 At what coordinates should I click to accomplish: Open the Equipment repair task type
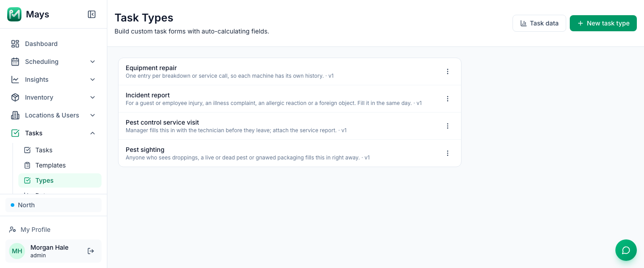290,71
